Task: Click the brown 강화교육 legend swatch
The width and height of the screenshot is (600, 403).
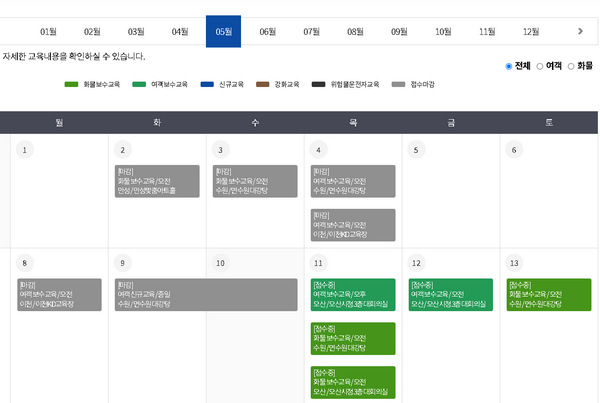Action: pyautogui.click(x=262, y=84)
